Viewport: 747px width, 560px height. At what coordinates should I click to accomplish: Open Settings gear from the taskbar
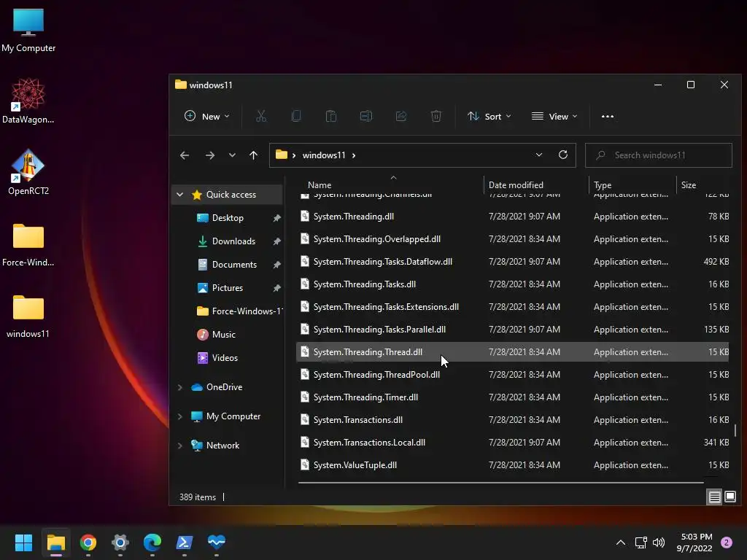tap(120, 542)
